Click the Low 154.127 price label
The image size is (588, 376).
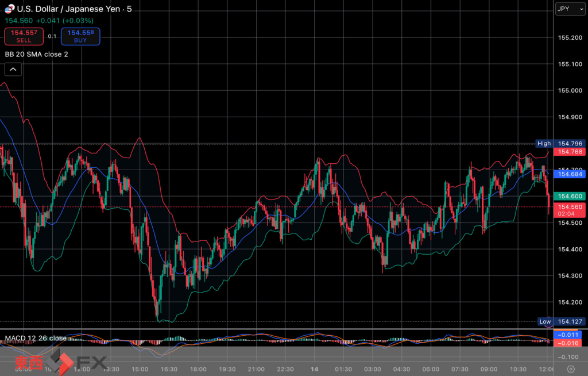pyautogui.click(x=559, y=321)
